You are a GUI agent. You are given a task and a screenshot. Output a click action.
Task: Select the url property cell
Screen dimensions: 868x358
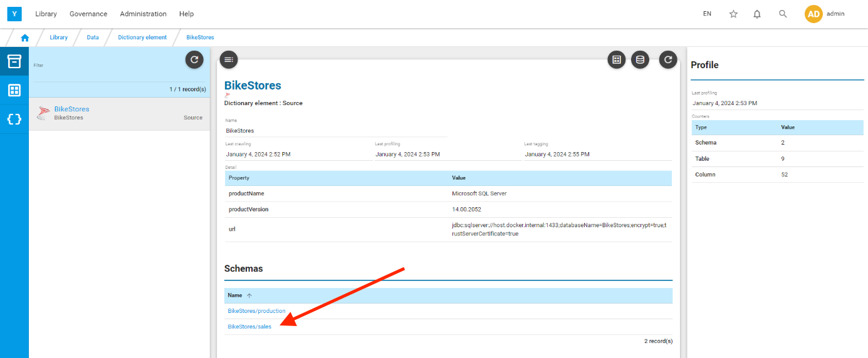pos(232,229)
